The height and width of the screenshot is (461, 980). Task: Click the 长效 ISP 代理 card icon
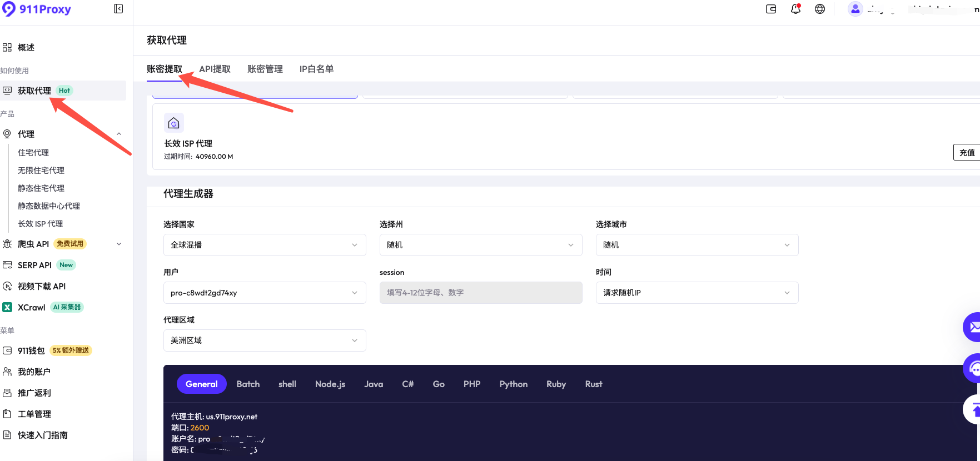coord(174,123)
